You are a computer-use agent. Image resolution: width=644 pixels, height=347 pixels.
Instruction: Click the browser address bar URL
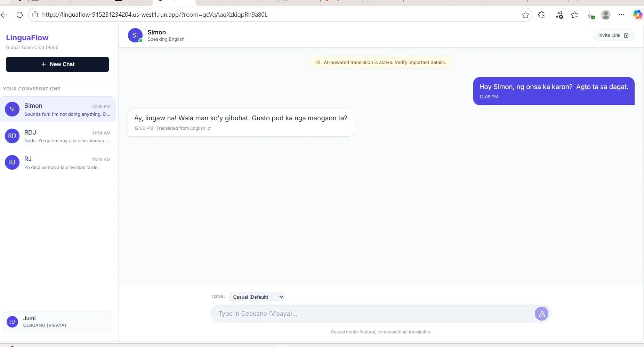pos(155,15)
